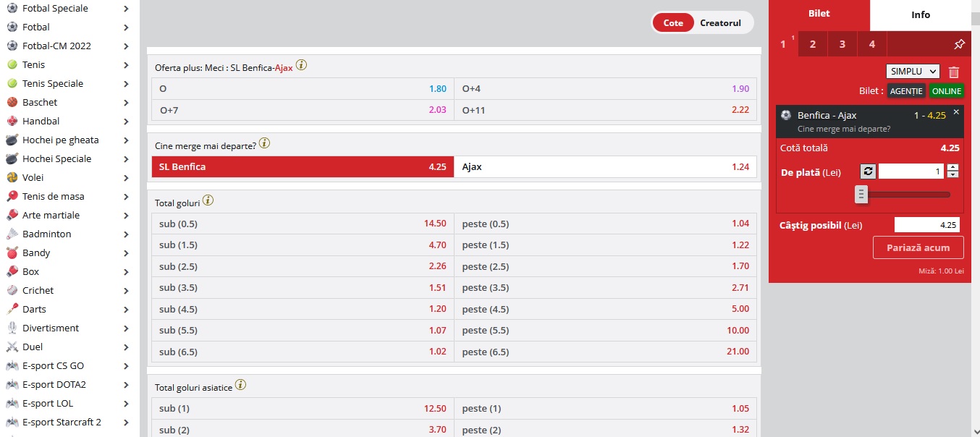The width and height of the screenshot is (980, 437).
Task: Open the SIMPLU bet type dropdown
Action: pyautogui.click(x=913, y=72)
